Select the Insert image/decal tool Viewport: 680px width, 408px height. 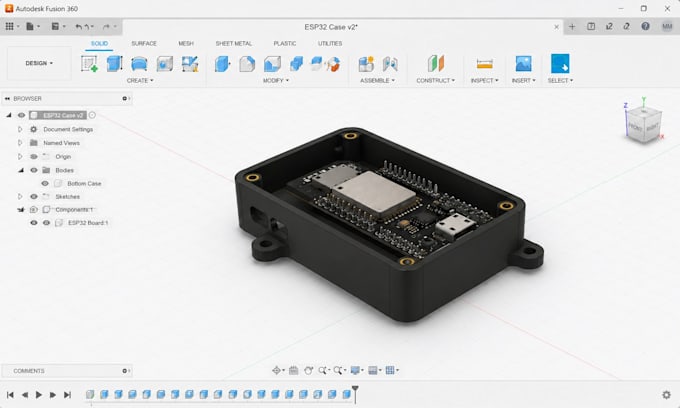click(x=523, y=64)
